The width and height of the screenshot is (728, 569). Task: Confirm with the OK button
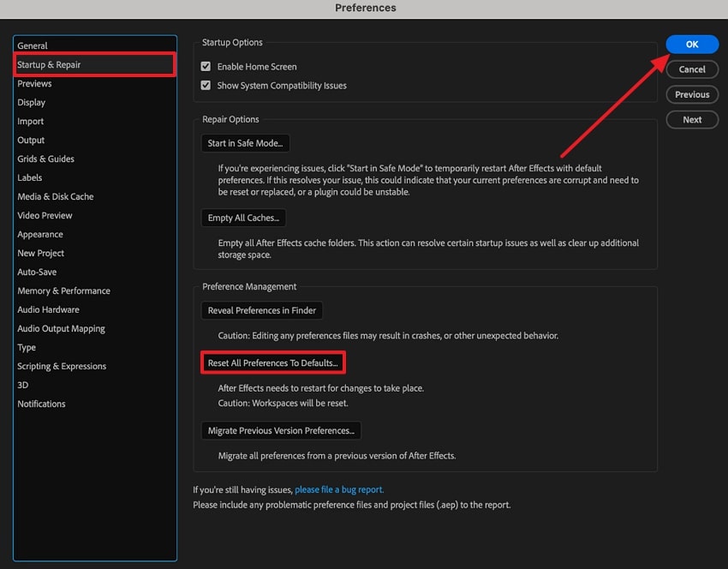(x=692, y=44)
